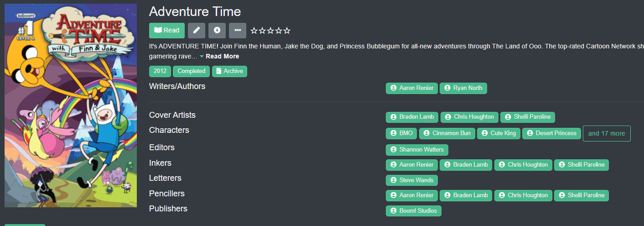
Task: Select Shelli Paroline under Cover Artists
Action: [528, 117]
